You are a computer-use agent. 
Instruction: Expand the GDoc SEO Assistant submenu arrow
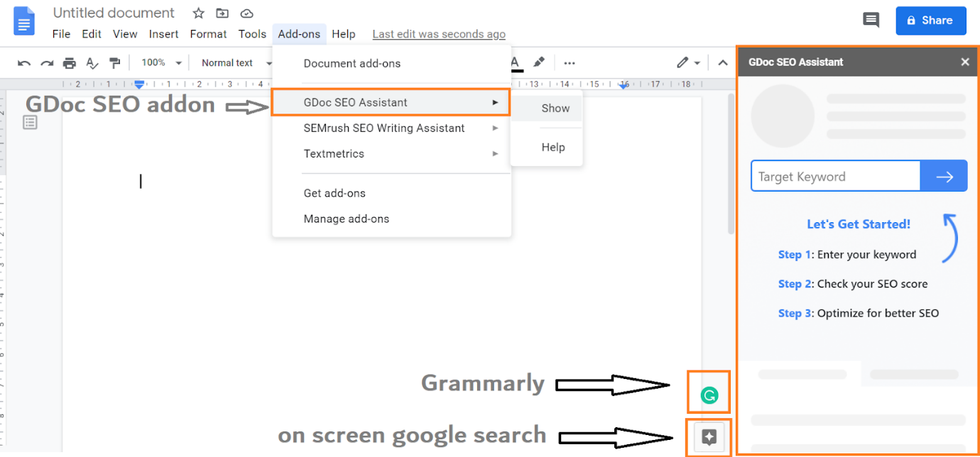point(495,102)
